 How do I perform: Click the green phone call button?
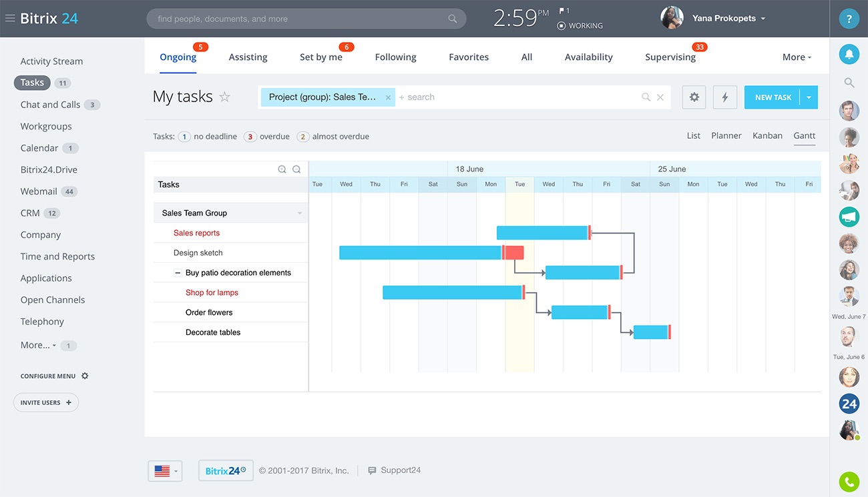point(849,481)
